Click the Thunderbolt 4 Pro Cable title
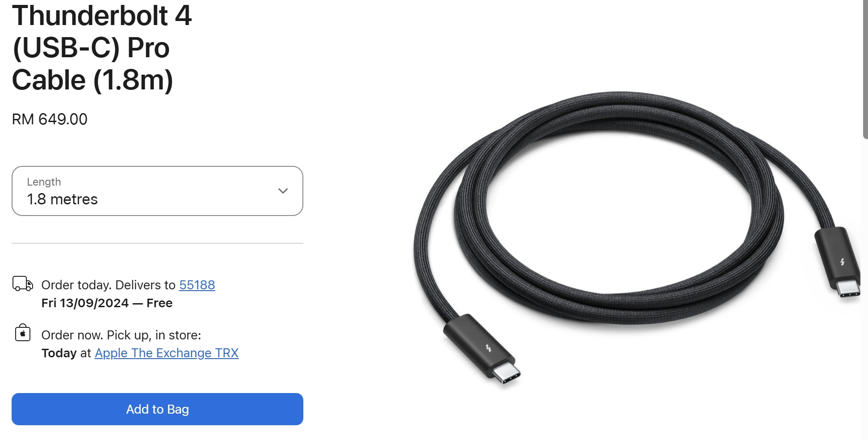 tap(102, 47)
